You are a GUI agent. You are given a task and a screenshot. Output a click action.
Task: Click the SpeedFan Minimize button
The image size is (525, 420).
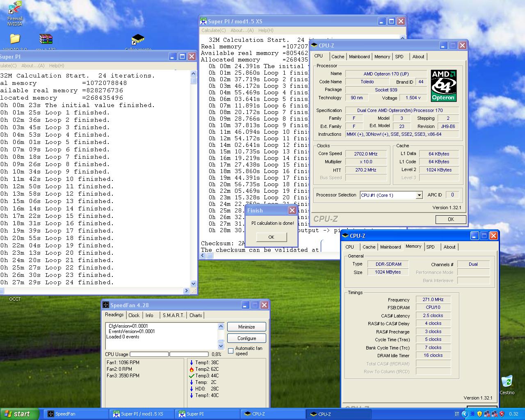pos(247,327)
